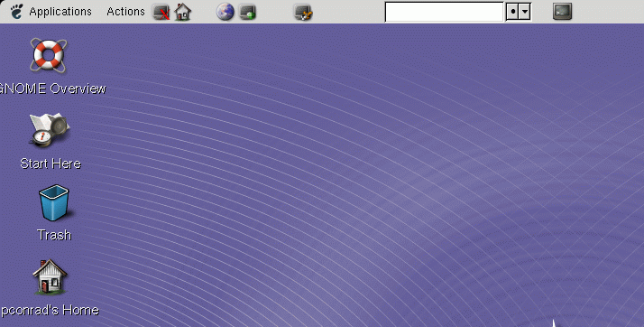Click the monitor icon with green badge

coord(248,12)
